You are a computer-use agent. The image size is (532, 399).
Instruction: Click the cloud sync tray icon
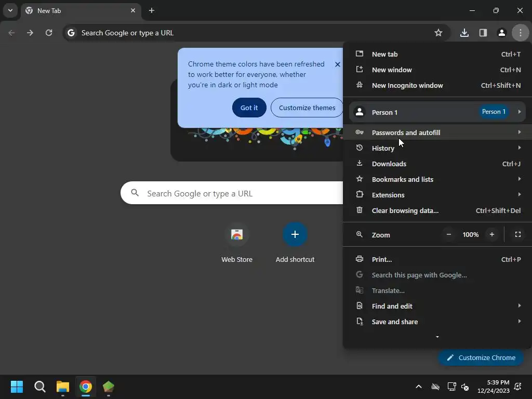[435, 387]
